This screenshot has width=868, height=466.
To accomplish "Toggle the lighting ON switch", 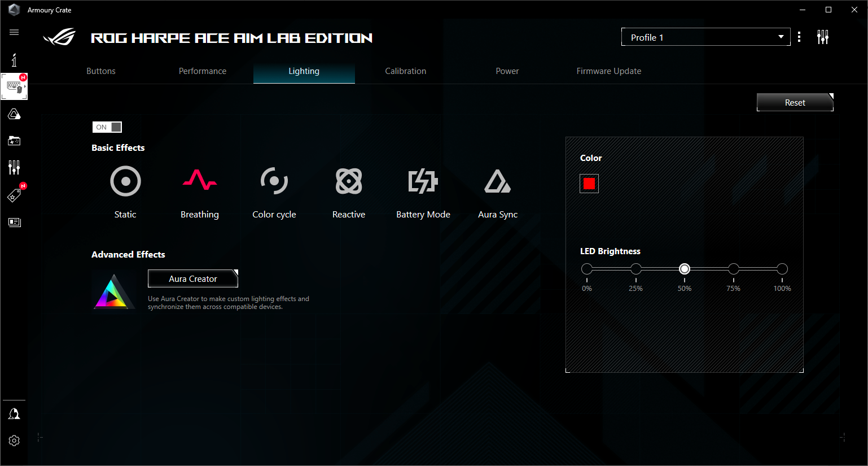I will click(x=107, y=127).
